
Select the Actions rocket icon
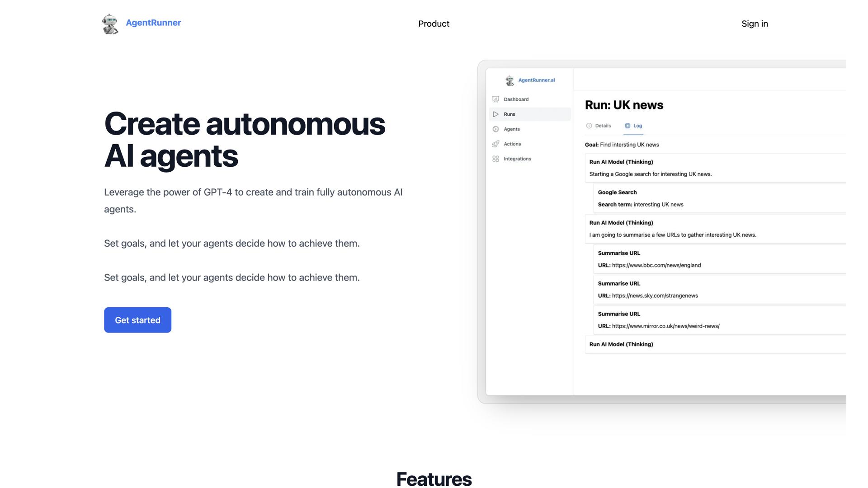pyautogui.click(x=495, y=144)
